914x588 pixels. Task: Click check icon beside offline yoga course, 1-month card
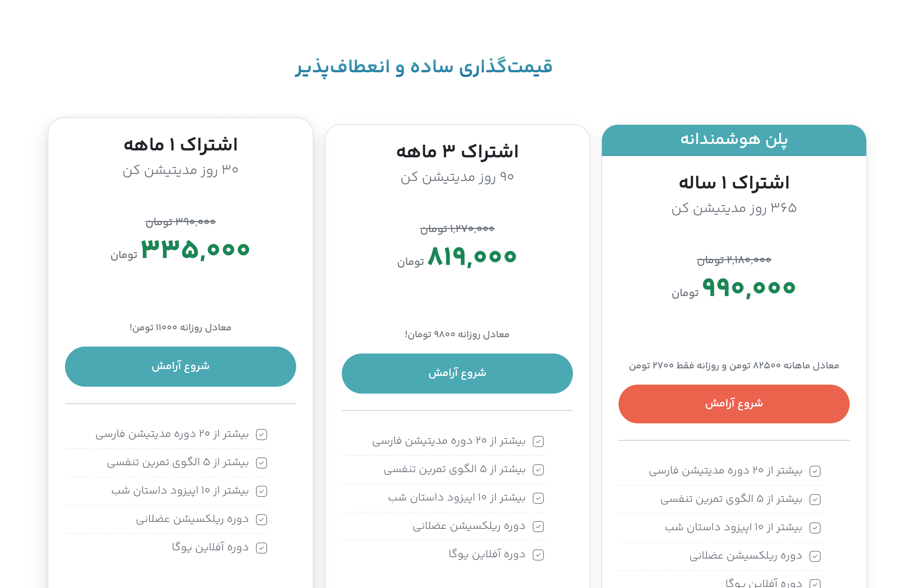coord(262,548)
